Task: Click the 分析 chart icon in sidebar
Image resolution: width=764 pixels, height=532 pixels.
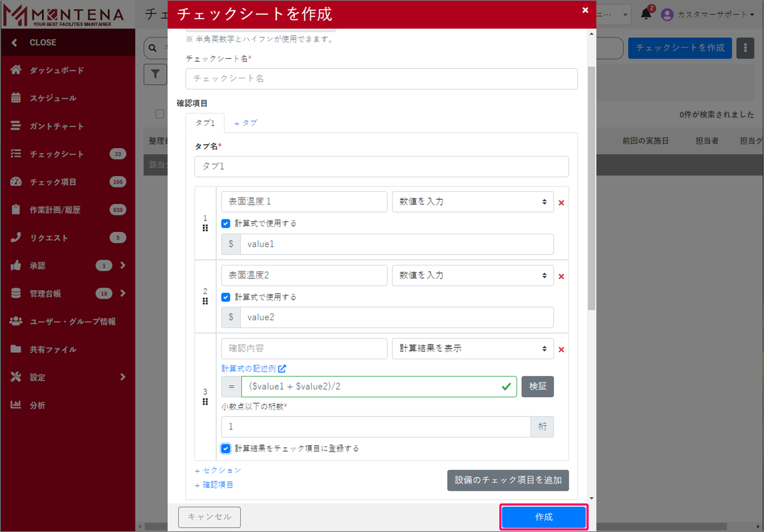Action: click(16, 405)
